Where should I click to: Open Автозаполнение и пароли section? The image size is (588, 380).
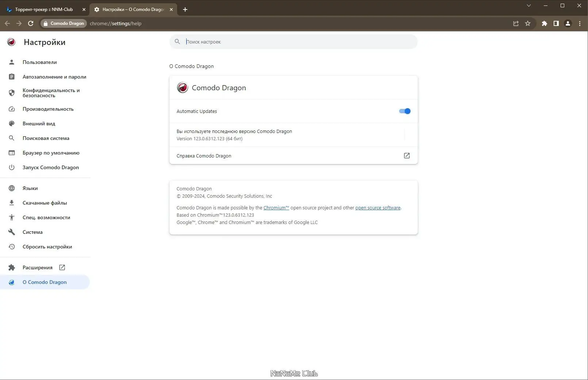[x=45, y=77]
